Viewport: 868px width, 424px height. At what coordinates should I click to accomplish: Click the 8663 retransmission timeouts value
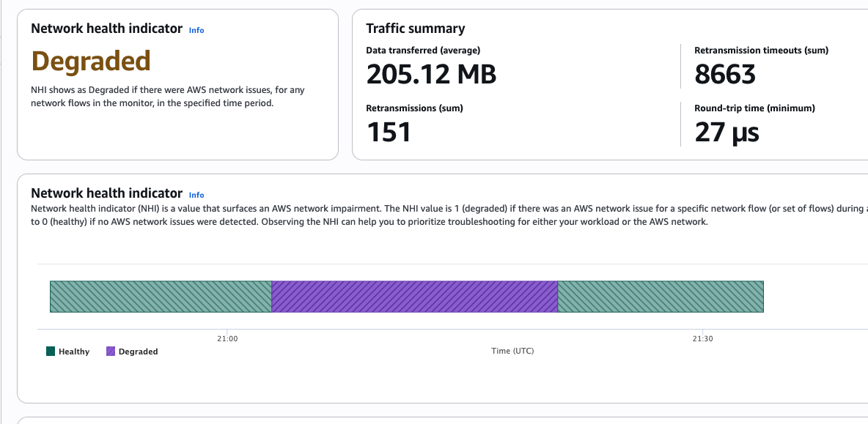(724, 74)
